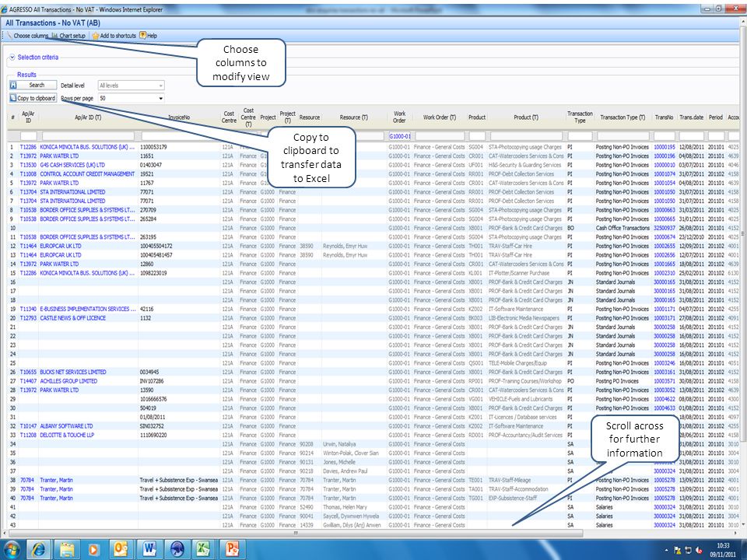Launch Windows Media Player from taskbar

(x=94, y=550)
